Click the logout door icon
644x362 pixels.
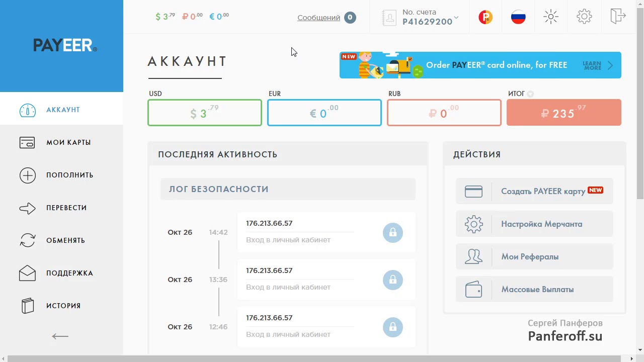618,16
